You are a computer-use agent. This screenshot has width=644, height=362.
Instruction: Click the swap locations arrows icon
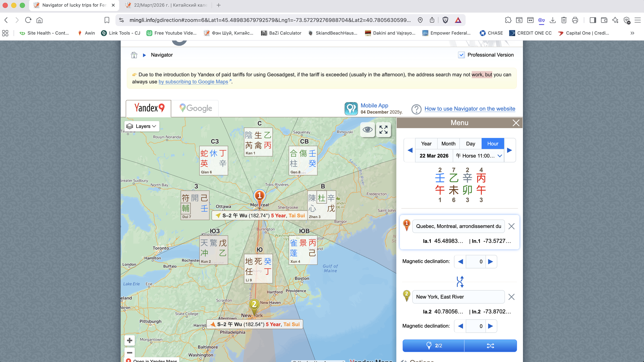point(460,282)
